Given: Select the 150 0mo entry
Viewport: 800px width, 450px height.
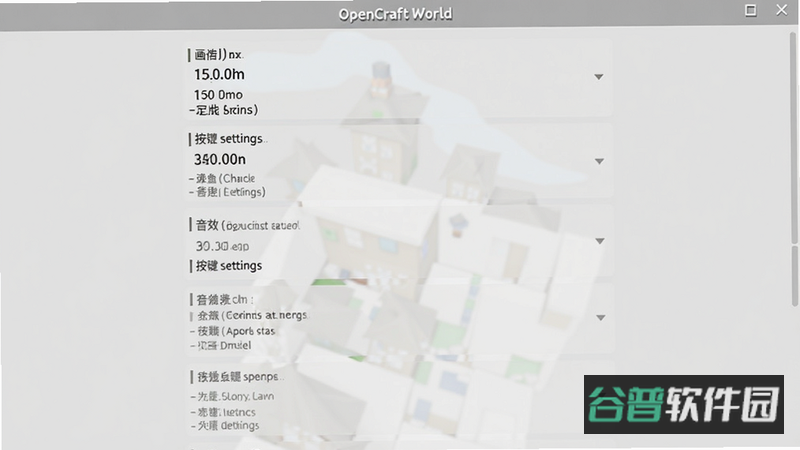Looking at the screenshot, I should click(218, 95).
